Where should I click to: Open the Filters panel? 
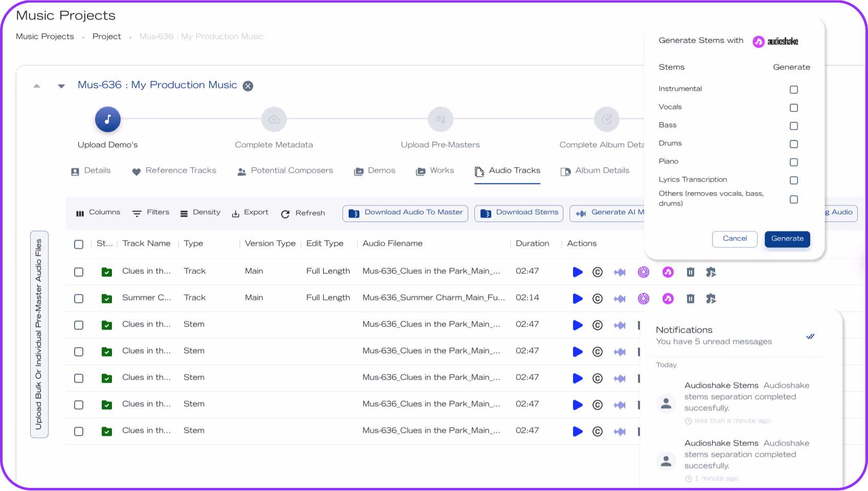[151, 213]
